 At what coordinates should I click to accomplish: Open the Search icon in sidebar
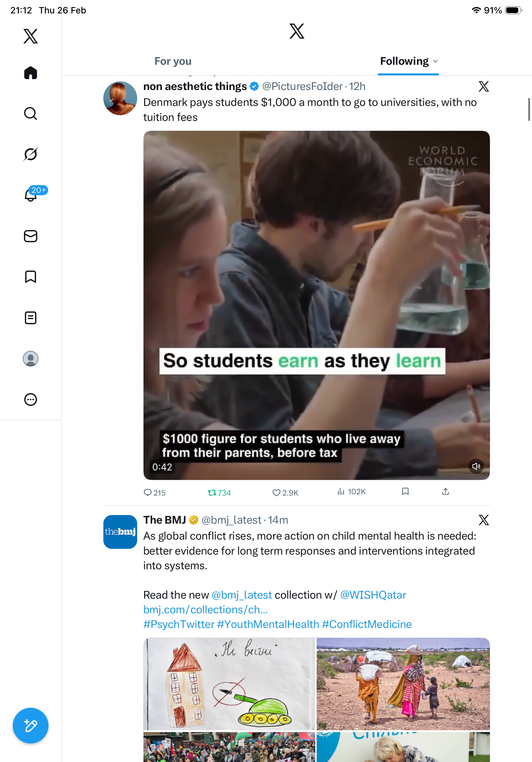tap(31, 114)
